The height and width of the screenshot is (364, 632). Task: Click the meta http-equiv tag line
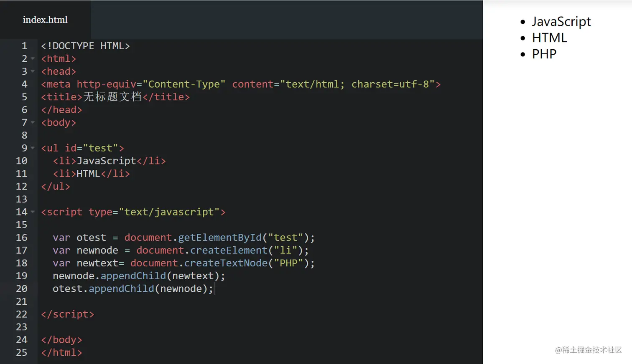tap(241, 84)
